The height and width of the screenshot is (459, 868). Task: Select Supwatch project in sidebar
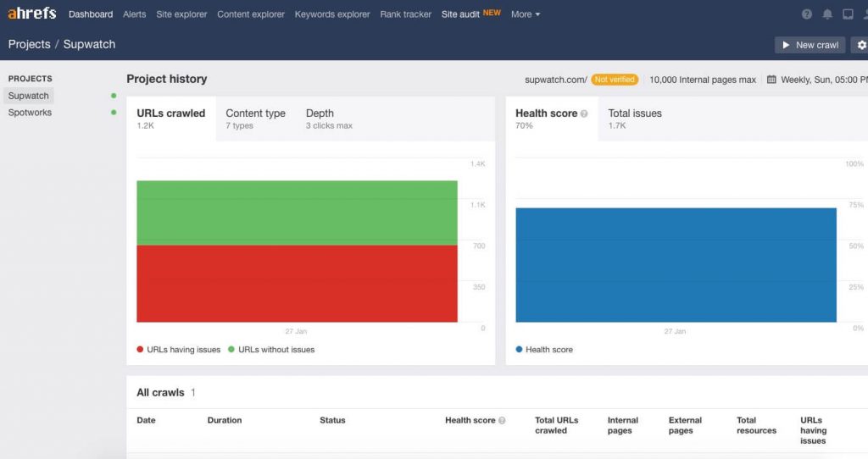[28, 96]
